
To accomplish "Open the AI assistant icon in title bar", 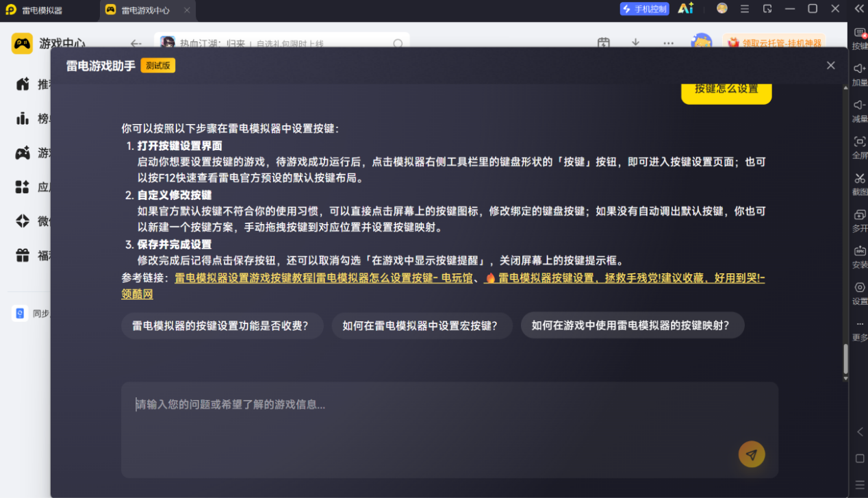I will [685, 9].
